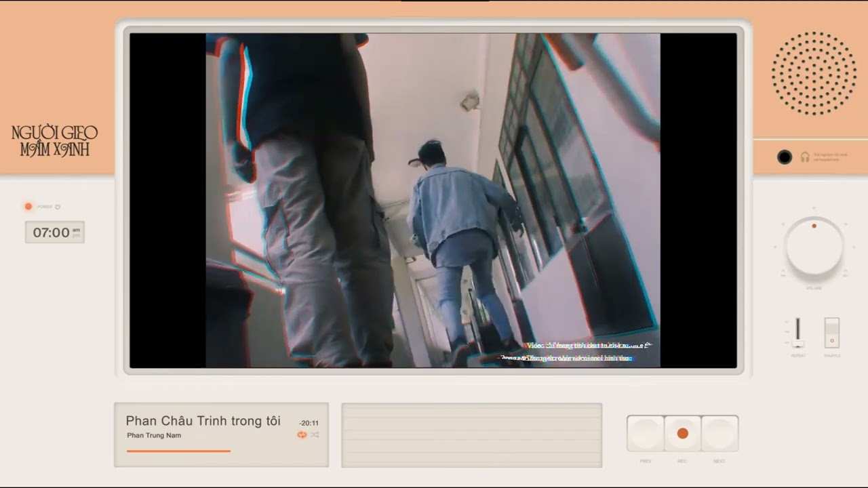Image resolution: width=868 pixels, height=488 pixels.
Task: Click the song title Phan Châu Trinh trong tôi
Action: (x=203, y=421)
